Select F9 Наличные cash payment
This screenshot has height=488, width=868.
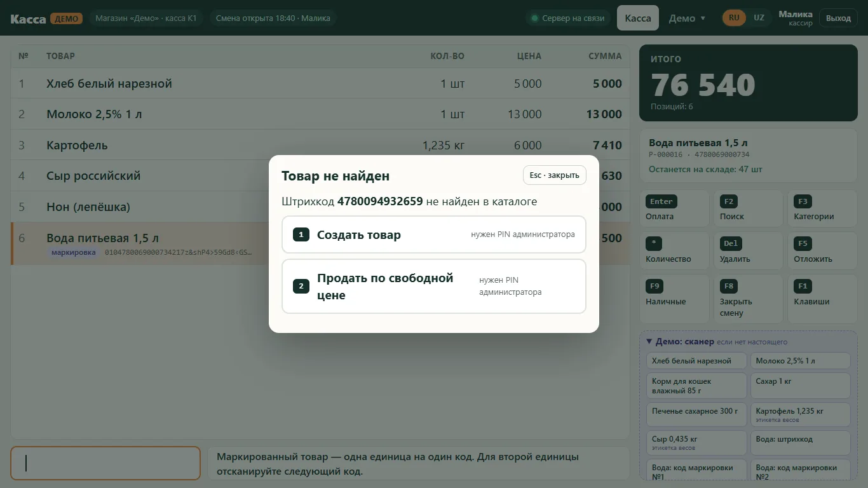click(x=674, y=299)
